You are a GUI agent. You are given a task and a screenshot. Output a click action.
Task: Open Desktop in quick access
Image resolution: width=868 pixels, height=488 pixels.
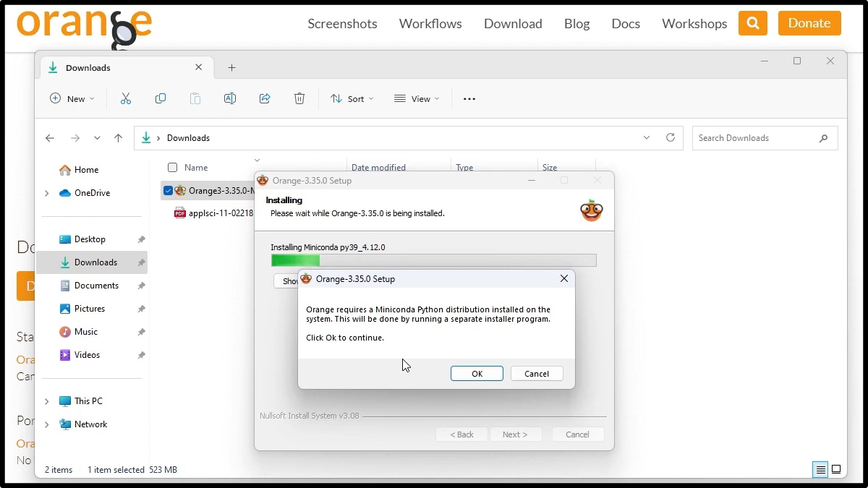pos(90,239)
